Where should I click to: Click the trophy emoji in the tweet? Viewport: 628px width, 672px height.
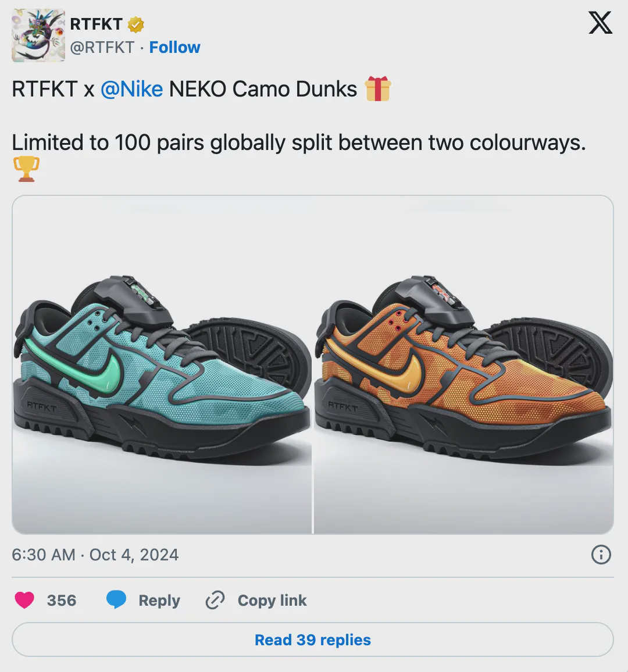point(26,169)
